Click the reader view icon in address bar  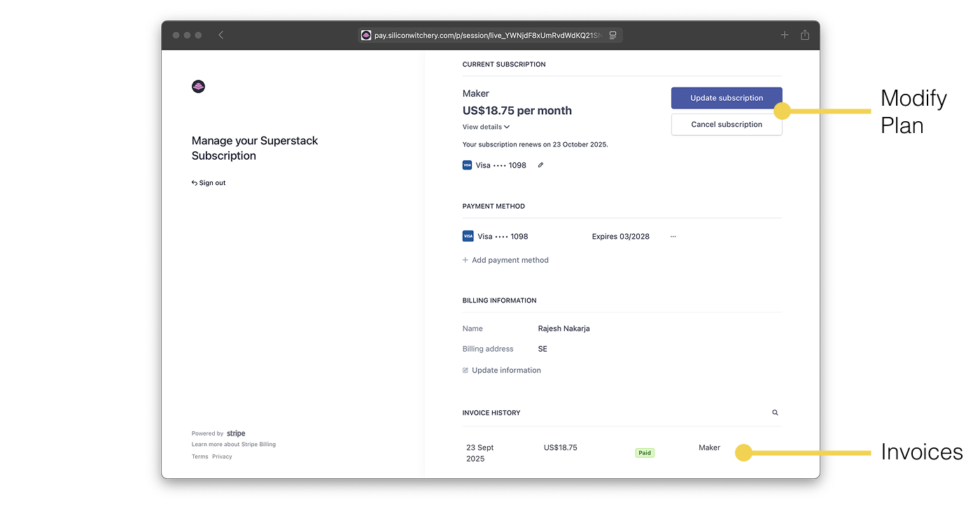pos(612,35)
